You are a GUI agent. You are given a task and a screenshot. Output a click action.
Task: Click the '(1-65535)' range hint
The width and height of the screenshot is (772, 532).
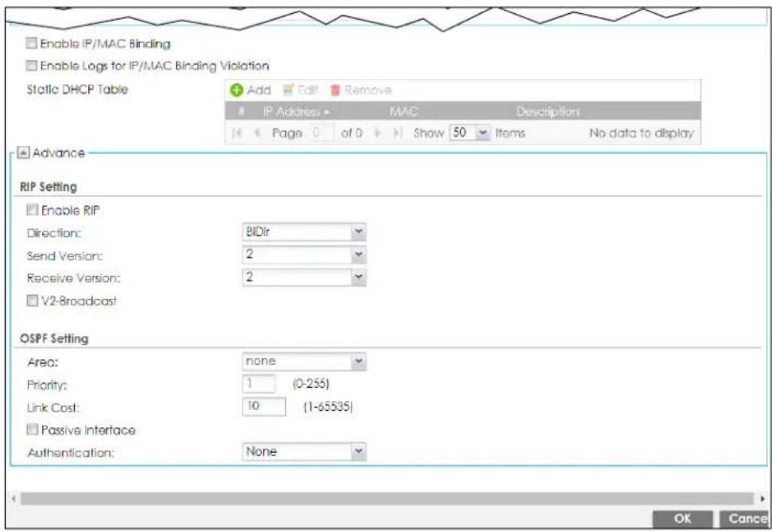(328, 407)
